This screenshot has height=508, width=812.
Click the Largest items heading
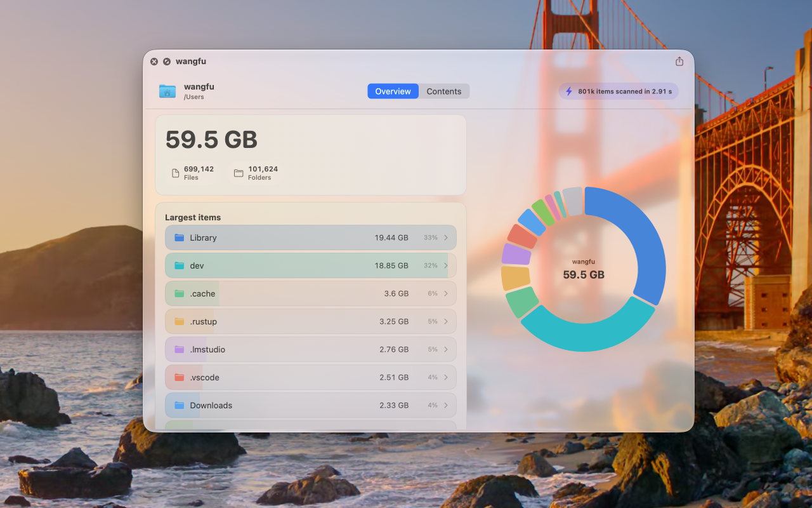[x=193, y=217]
